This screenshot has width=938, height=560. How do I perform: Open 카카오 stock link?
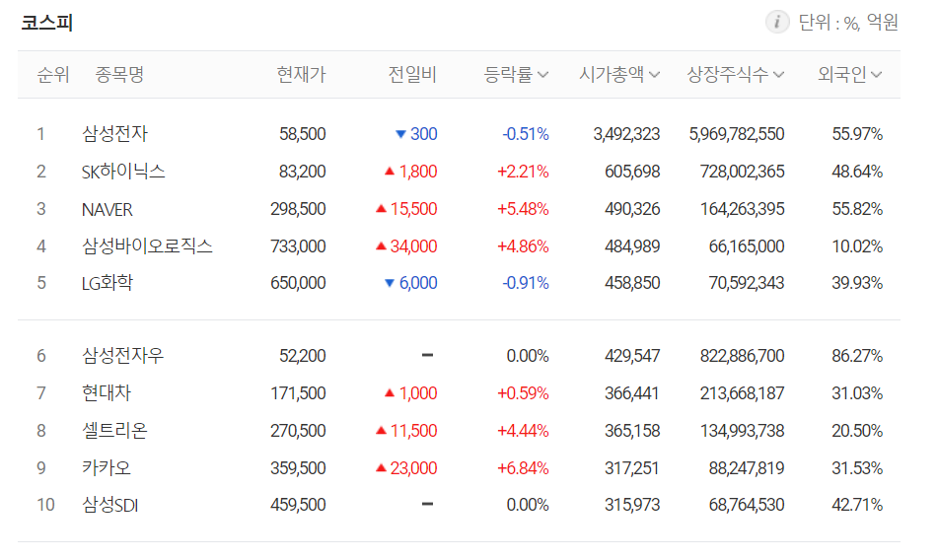pyautogui.click(x=107, y=468)
